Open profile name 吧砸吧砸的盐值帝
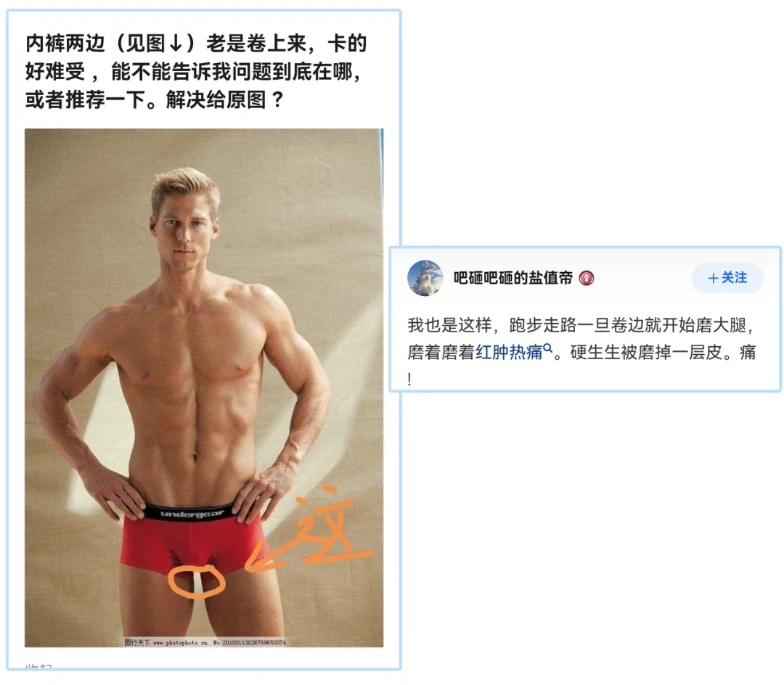Screen dimensions: 784x685 [513, 278]
